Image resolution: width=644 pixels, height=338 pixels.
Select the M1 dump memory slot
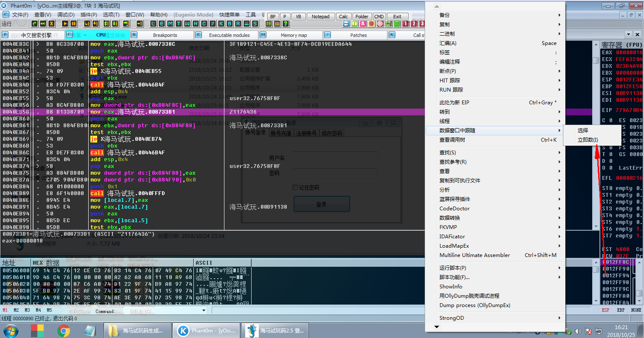click(x=5, y=310)
